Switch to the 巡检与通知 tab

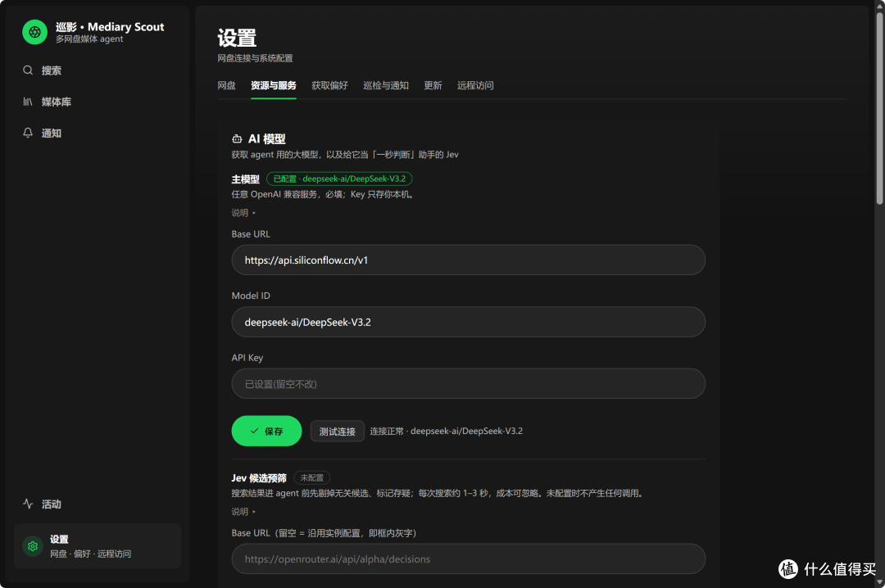(x=385, y=85)
